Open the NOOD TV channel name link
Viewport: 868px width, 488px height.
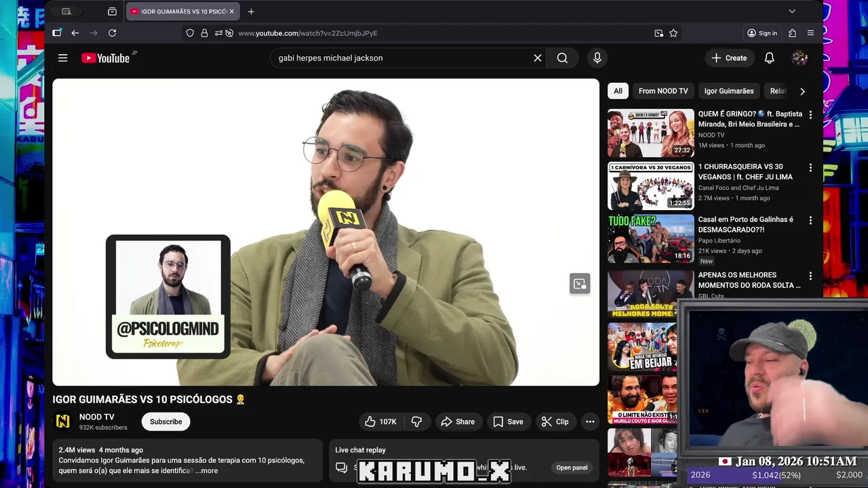[97, 417]
